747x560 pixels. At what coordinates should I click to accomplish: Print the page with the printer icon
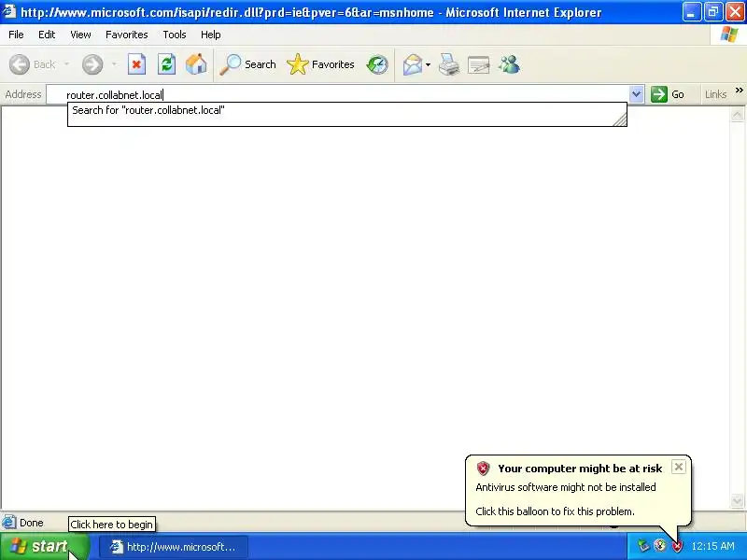click(449, 64)
